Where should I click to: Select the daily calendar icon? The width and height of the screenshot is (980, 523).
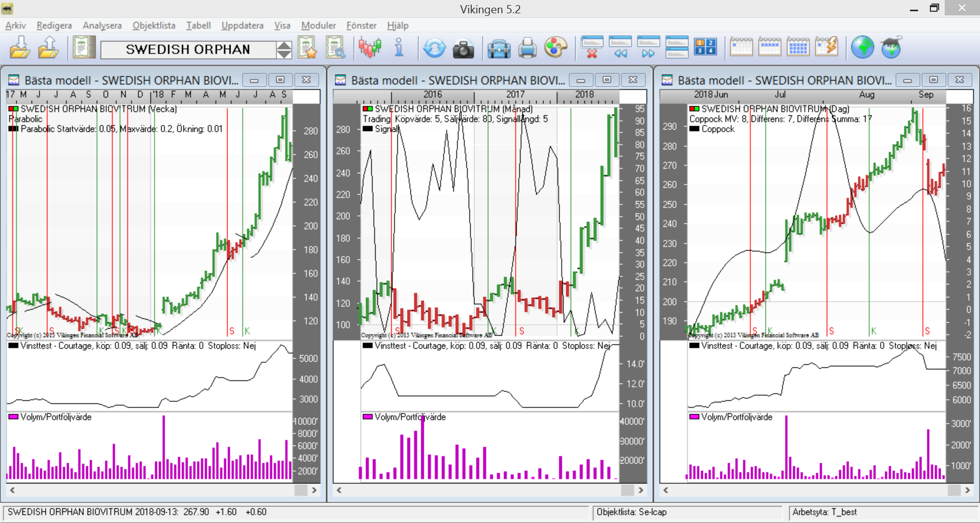point(741,47)
